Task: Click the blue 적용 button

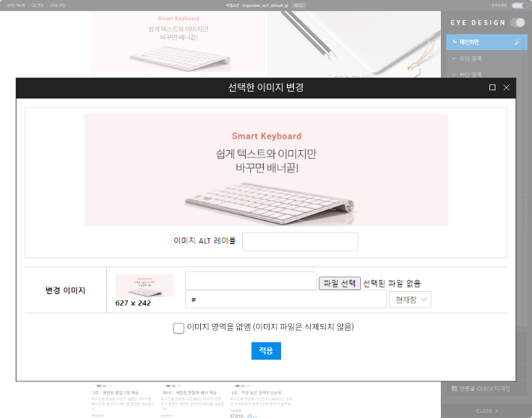Action: 266,351
